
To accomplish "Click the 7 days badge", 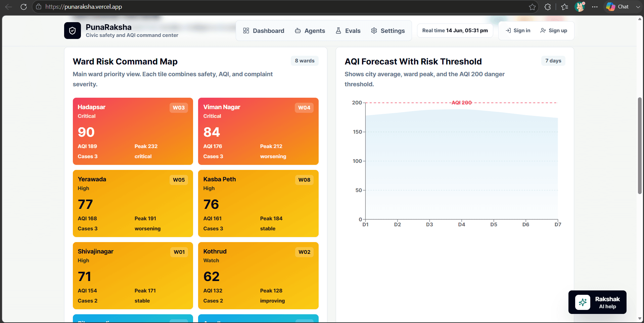I will (x=553, y=61).
